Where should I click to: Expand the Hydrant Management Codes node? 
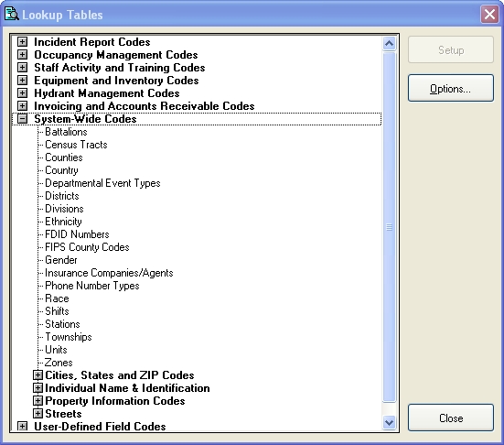point(22,93)
